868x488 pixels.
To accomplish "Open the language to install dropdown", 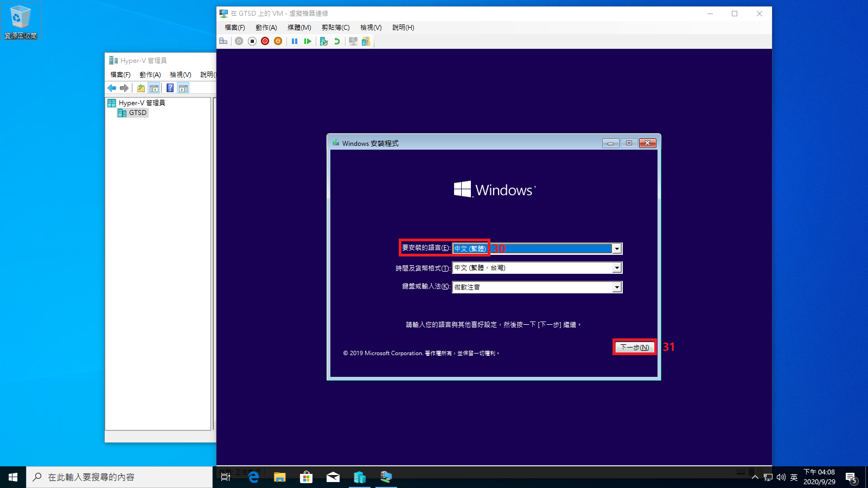I will [x=616, y=249].
